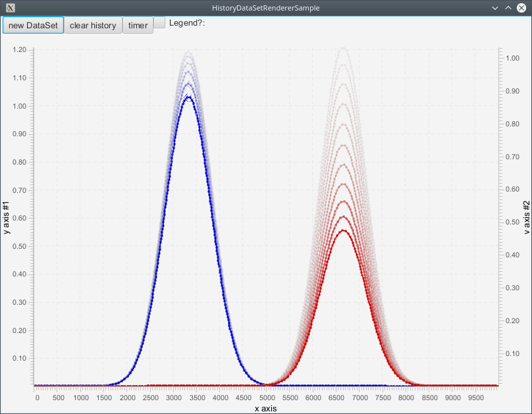
Task: Click the application icon in the title bar
Action: [10, 8]
